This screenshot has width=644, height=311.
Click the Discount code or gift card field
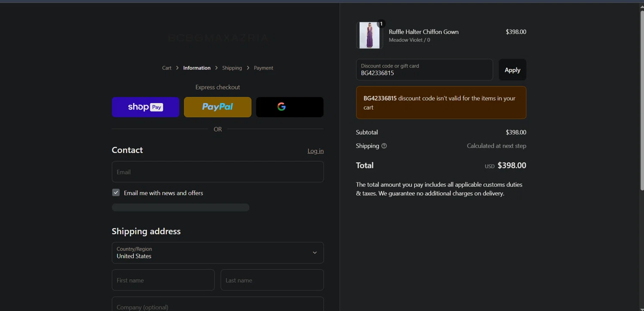[x=424, y=70]
